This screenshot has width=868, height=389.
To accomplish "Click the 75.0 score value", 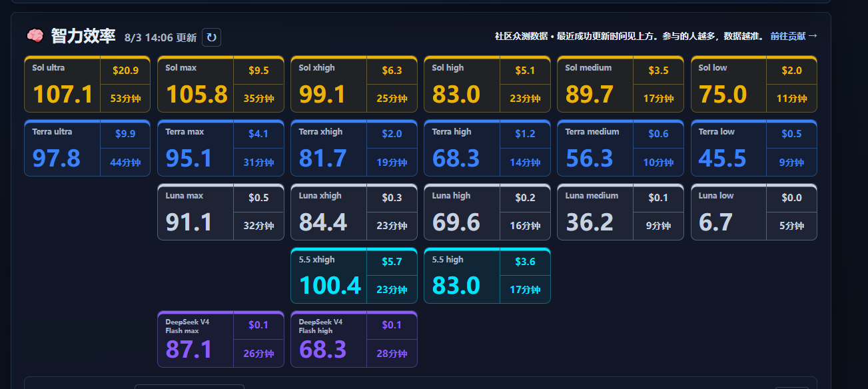I will (x=723, y=95).
